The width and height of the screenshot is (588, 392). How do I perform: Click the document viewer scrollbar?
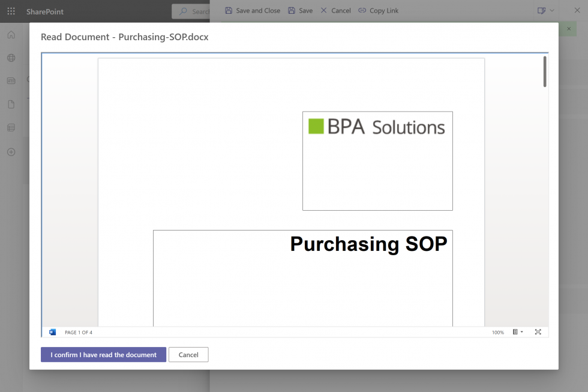(x=544, y=71)
